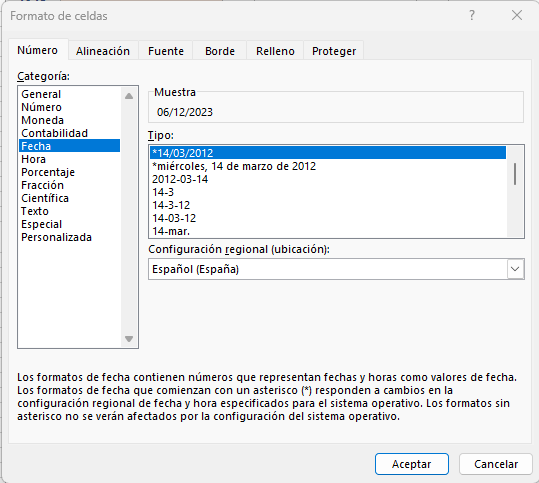Screen dimensions: 539x483
Task: Click the help question mark icon
Action: (x=472, y=15)
